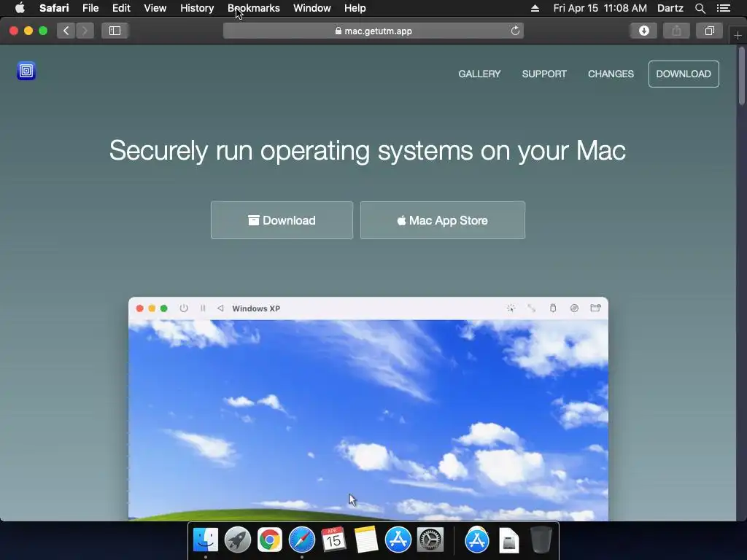Open Google Chrome from the Dock
747x560 pixels.
[270, 540]
